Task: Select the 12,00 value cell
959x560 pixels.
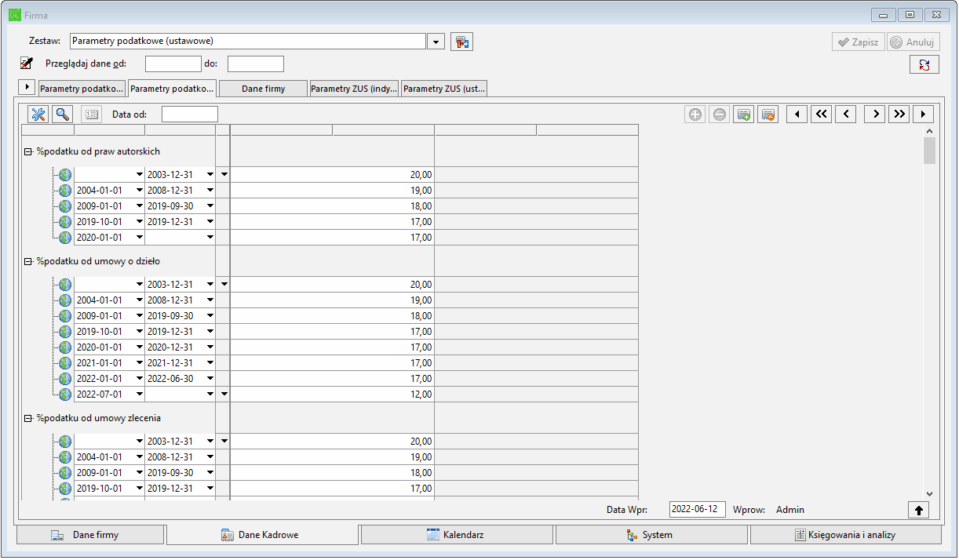Action: coord(332,395)
